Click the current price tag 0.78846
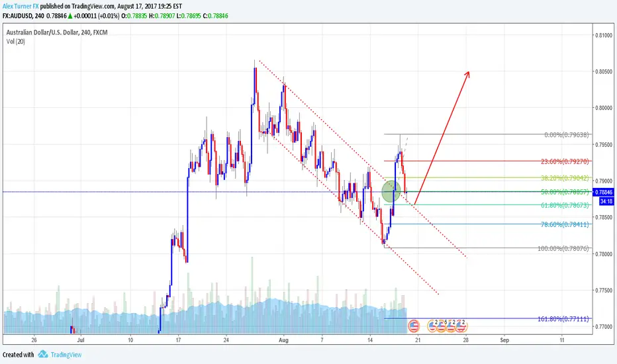The image size is (617, 364). coord(604,192)
